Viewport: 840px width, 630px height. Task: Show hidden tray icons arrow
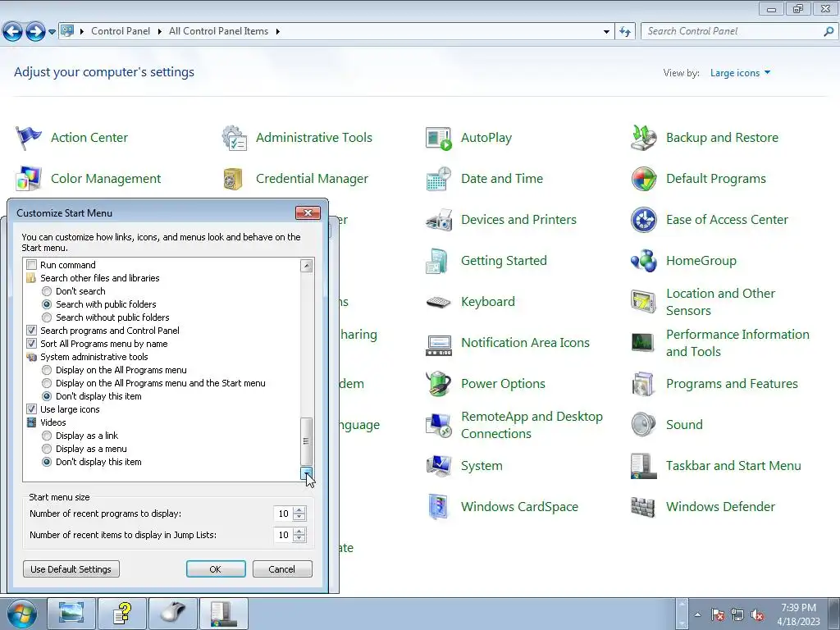pos(697,614)
